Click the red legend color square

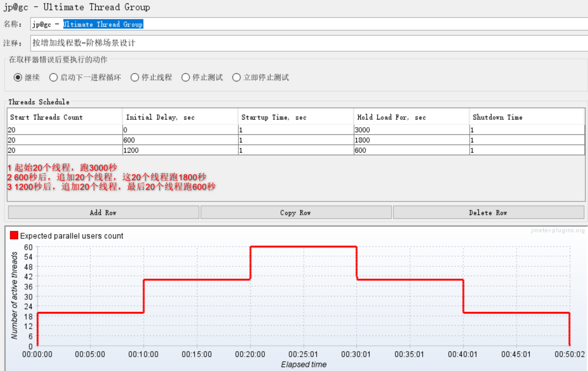[x=14, y=235]
